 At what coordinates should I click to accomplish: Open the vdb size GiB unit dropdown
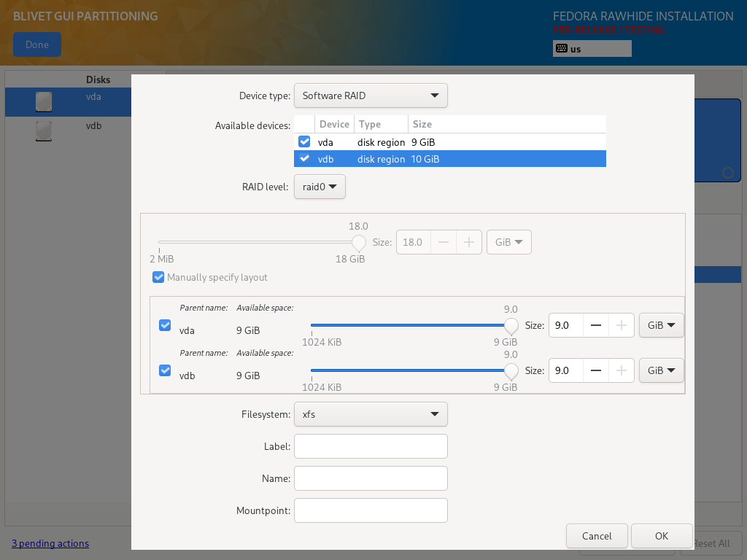click(x=661, y=370)
